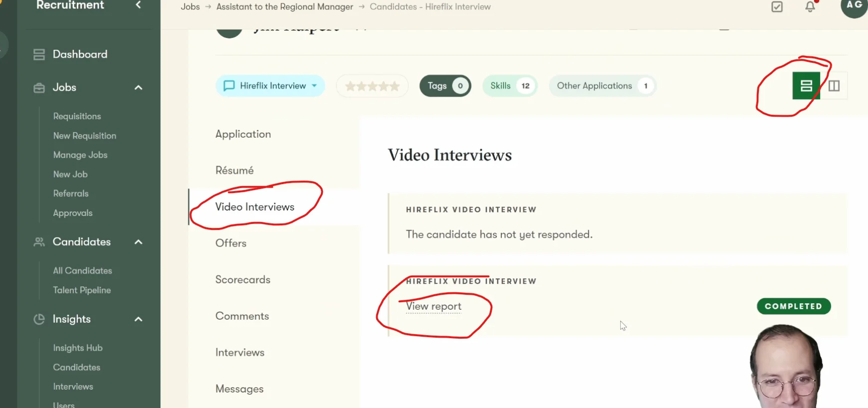Open the tasks checkbox icon in header
Image resolution: width=868 pixels, height=408 pixels.
tap(777, 6)
